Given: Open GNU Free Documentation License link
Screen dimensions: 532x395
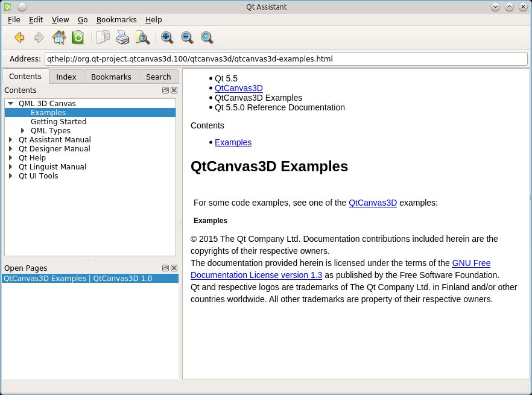Looking at the screenshot, I should (x=471, y=263).
